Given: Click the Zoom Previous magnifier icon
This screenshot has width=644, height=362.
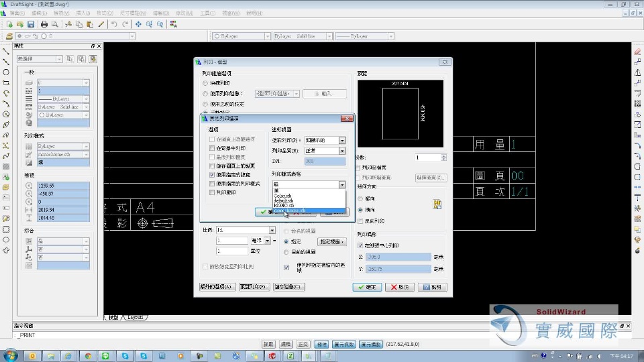Looking at the screenshot, I should [x=160, y=24].
